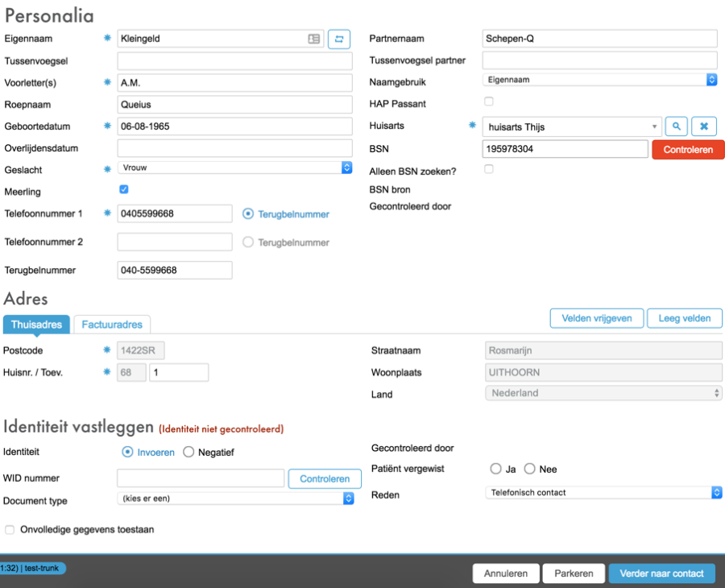The height and width of the screenshot is (588, 725).
Task: Check the Onvolledige gegevens toestaan box
Action: pyautogui.click(x=10, y=530)
